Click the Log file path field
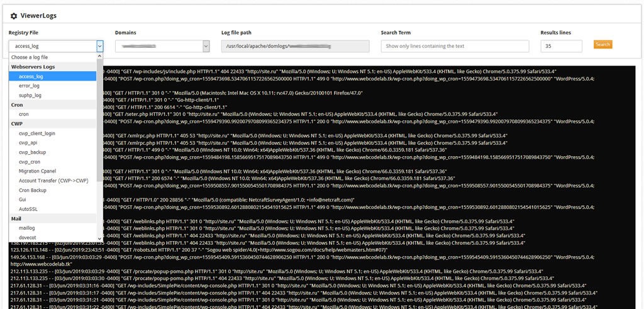Screen dimensions: 644x309 click(296, 47)
